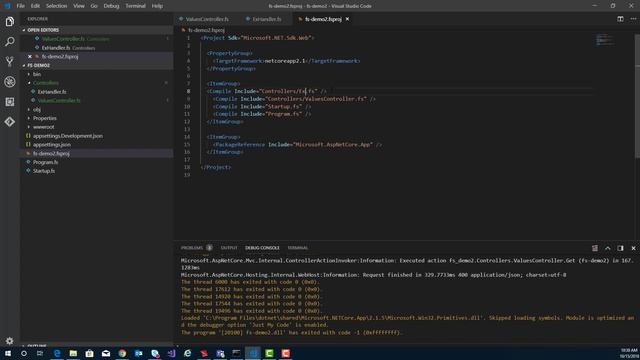Close the fs-demo2.fsproj editor tab

tap(347, 19)
